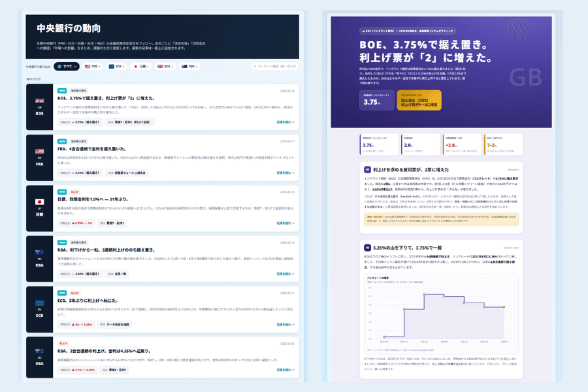This screenshot has height=392, width=588.
Task: Click the 2.0% inflation target stat card
Action: click(x=420, y=144)
